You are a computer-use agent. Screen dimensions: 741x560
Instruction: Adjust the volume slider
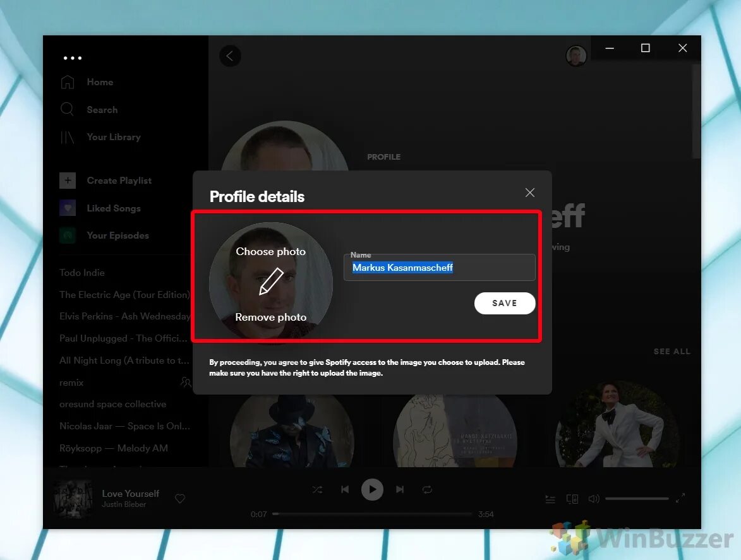coord(637,499)
